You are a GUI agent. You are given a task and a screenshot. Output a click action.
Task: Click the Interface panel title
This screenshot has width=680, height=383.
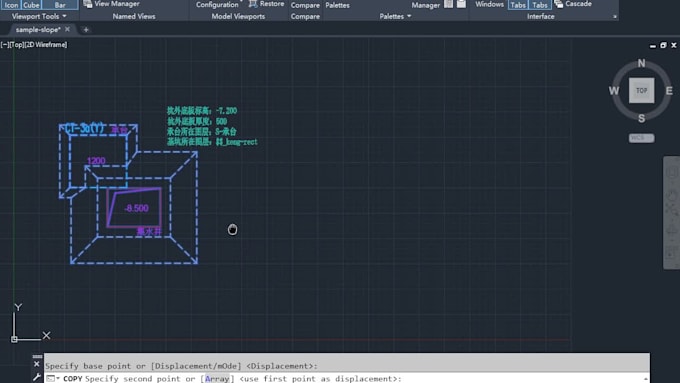coord(540,16)
